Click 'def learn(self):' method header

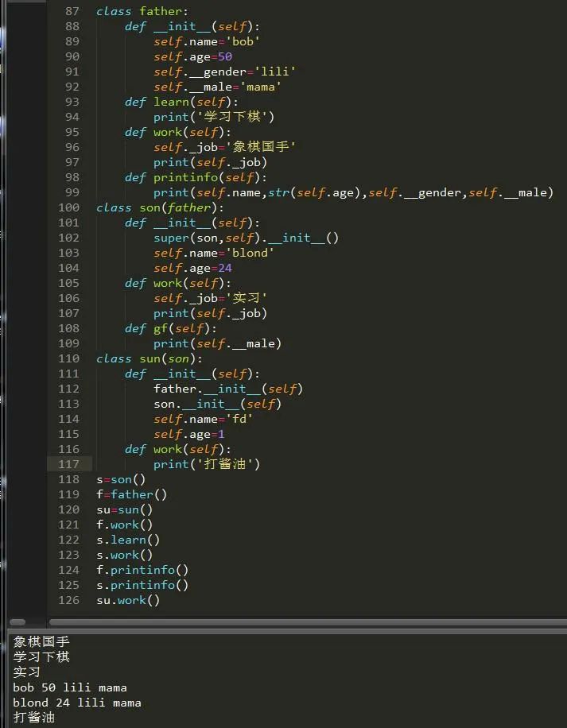(181, 102)
